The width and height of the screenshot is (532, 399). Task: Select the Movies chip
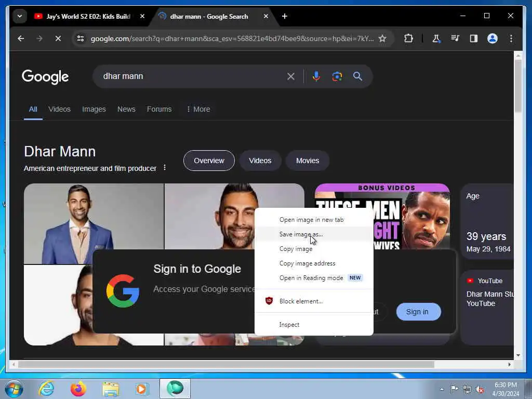[308, 161]
